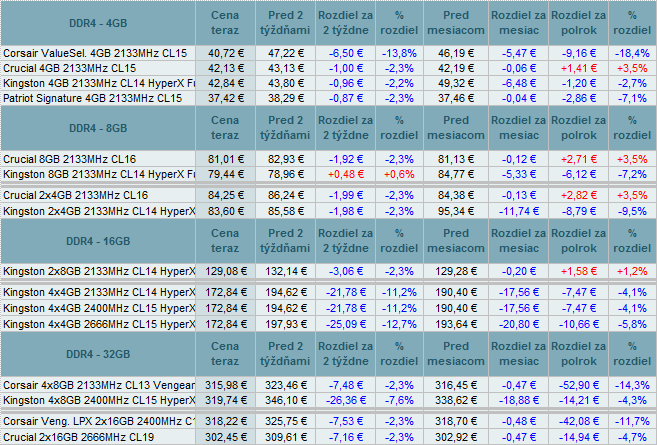The width and height of the screenshot is (657, 445).
Task: Click the Kingston 4x4GB 2400MHz CL15 HyperX row name
Action: [98, 308]
